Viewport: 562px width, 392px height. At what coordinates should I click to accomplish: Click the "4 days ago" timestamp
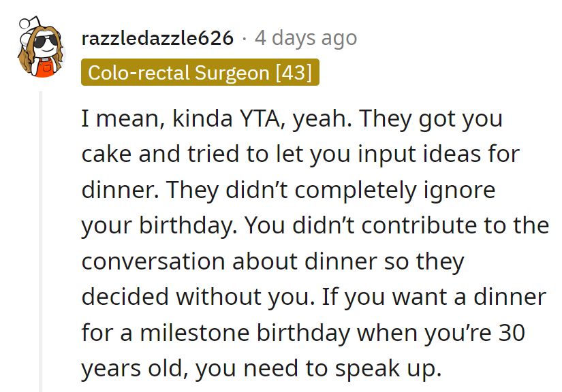pyautogui.click(x=305, y=38)
